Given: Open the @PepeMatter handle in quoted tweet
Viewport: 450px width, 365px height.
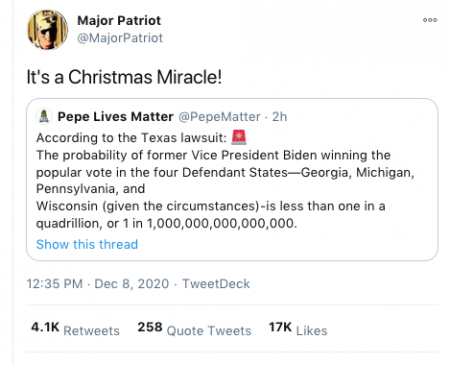Looking at the screenshot, I should tap(219, 117).
